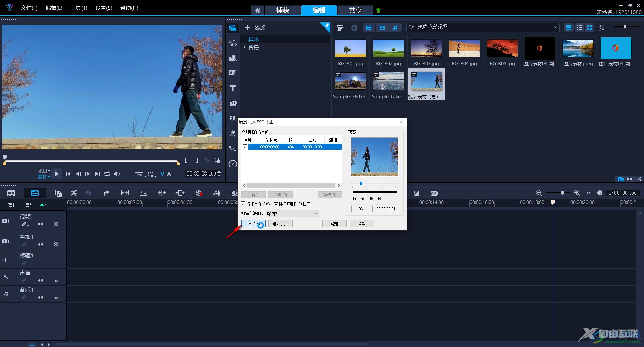Open the resize/crop mode dropdown in preview

[x=152, y=175]
